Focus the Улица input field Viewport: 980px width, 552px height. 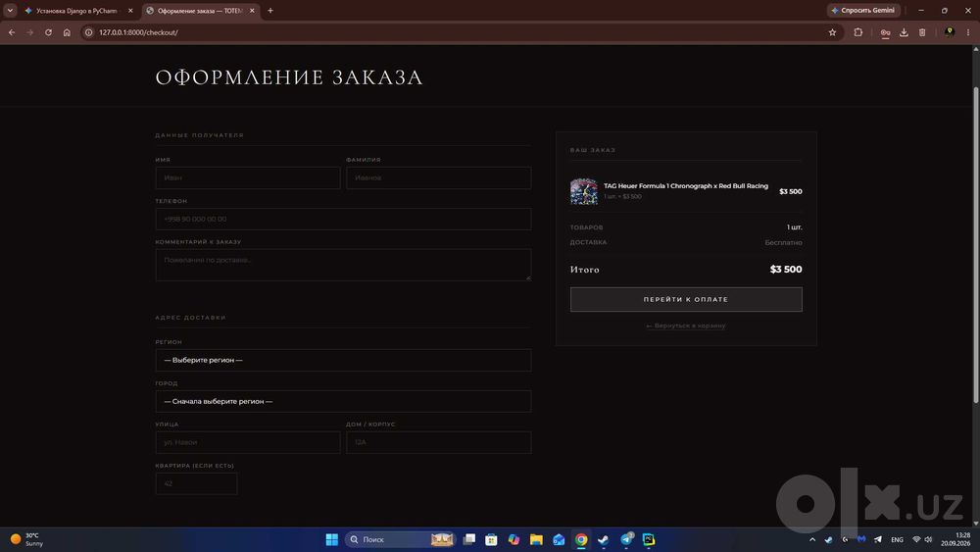pos(248,442)
